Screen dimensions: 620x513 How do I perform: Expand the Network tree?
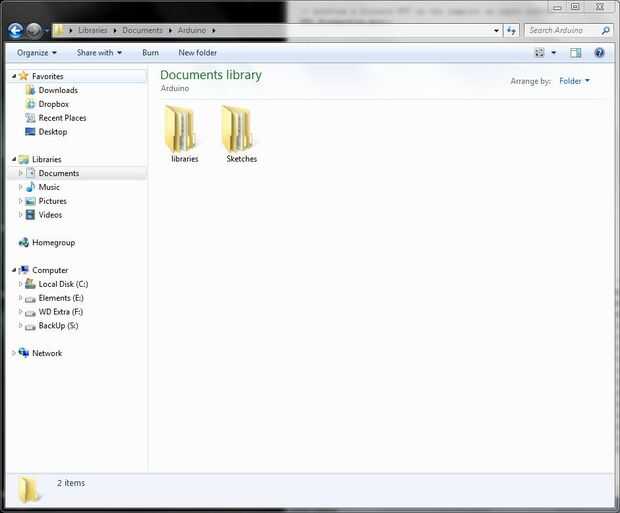coord(14,353)
